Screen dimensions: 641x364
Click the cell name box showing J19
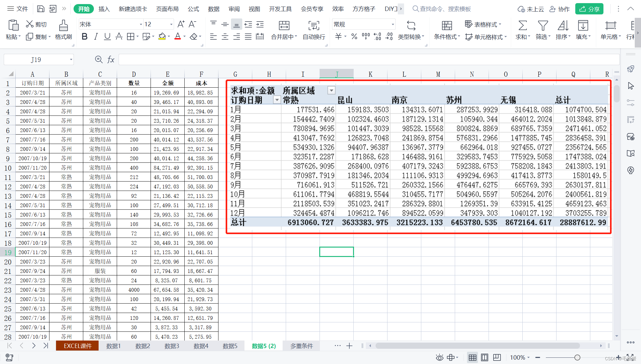coord(36,59)
